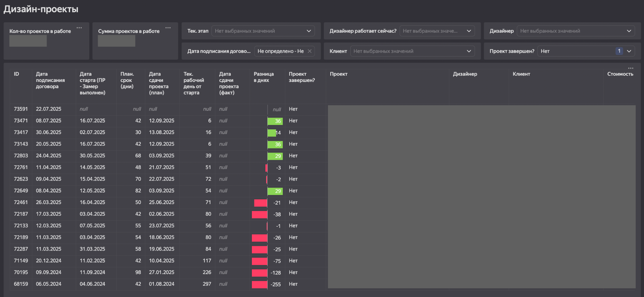Sort by «Разница в днях» column header

point(264,77)
